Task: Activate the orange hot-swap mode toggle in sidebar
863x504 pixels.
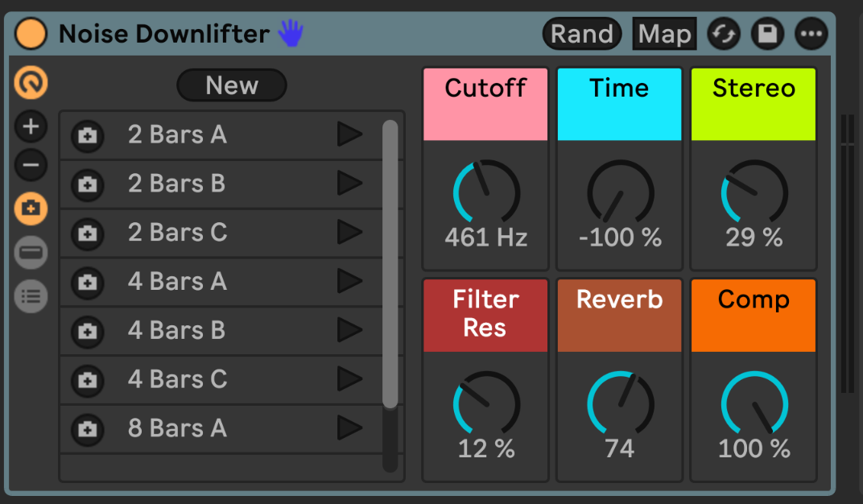Action: coord(31,208)
